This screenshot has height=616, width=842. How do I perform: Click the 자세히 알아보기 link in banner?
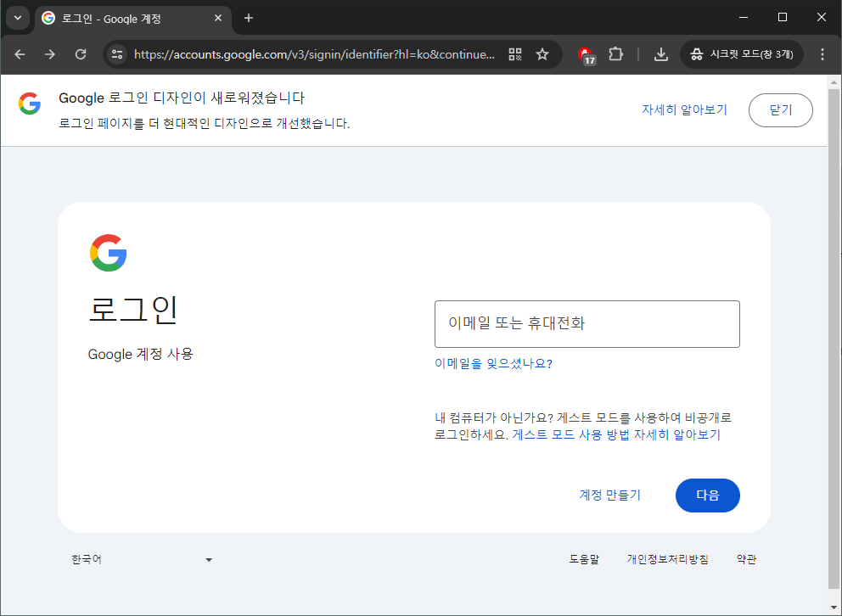tap(684, 110)
